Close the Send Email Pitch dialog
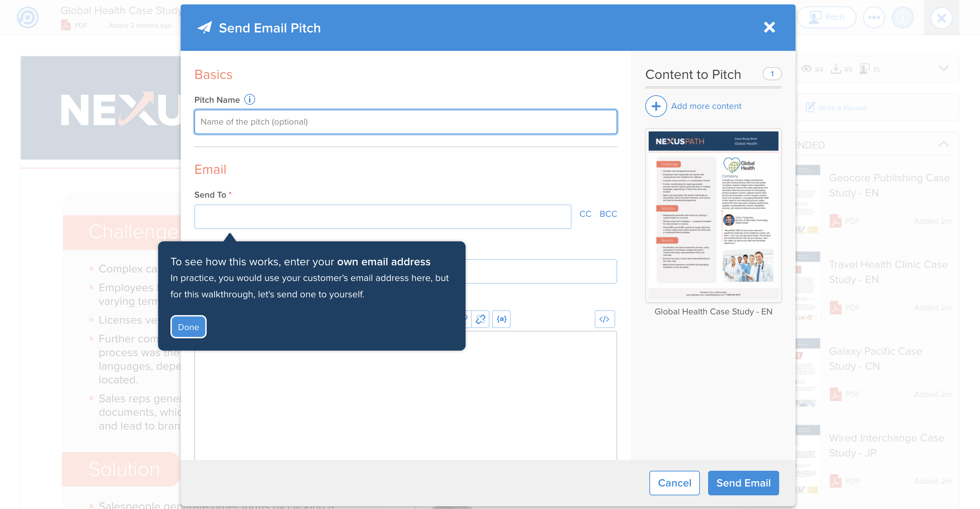 [x=769, y=27]
